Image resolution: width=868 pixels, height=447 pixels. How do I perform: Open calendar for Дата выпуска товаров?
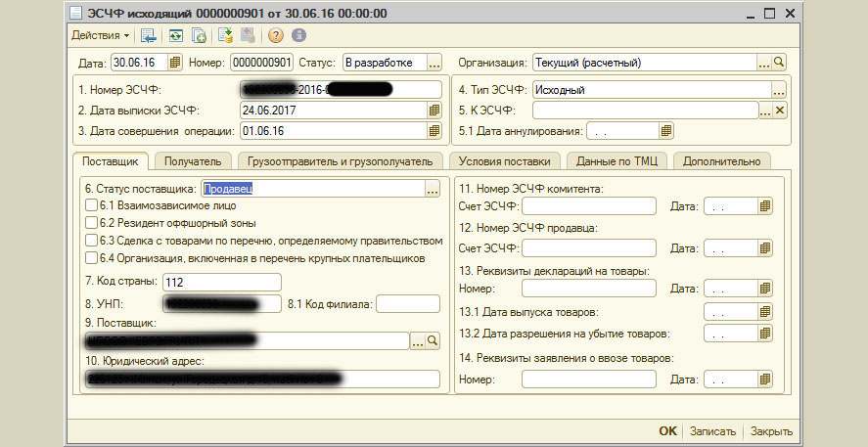(x=766, y=312)
